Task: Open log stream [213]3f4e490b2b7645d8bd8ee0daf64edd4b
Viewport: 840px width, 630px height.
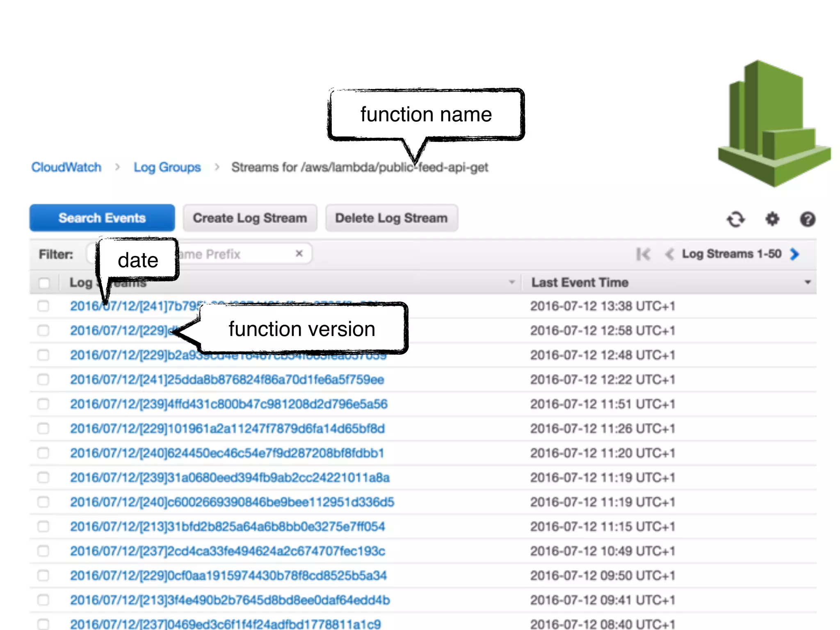Action: [230, 600]
